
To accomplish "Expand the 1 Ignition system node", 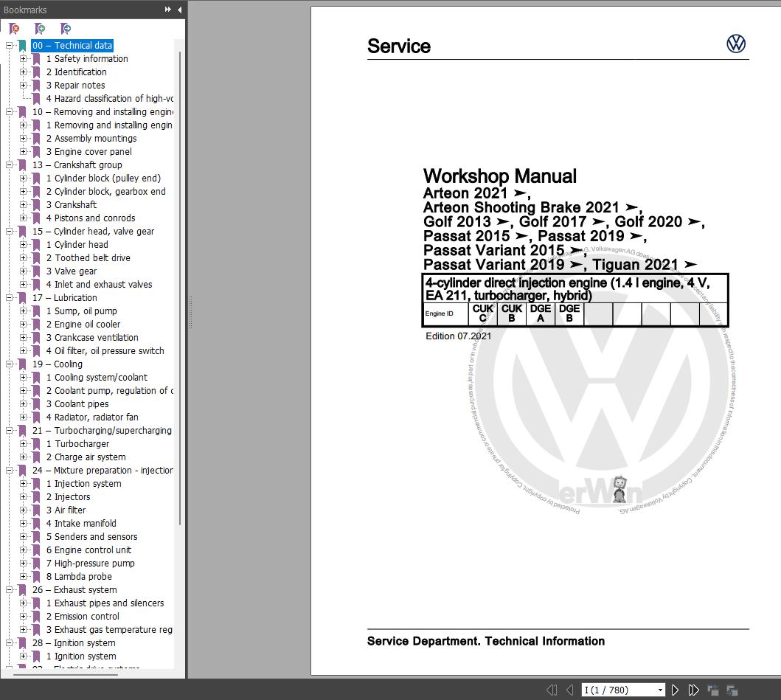I will tap(23, 656).
